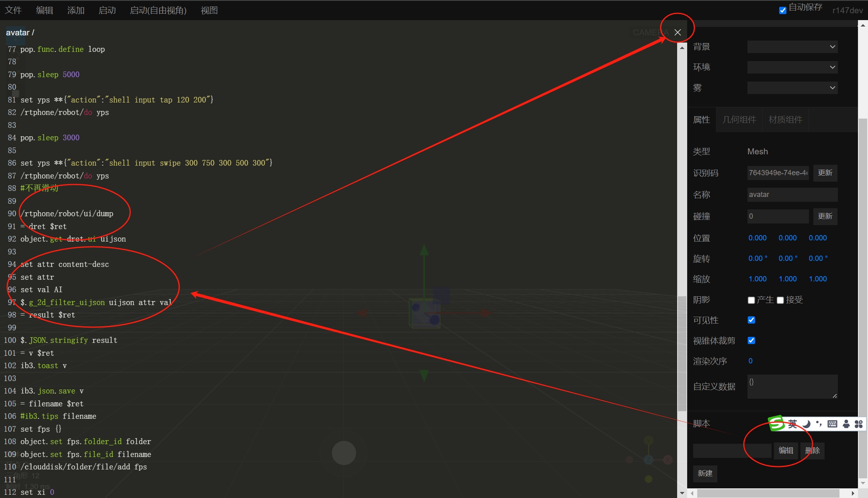The width and height of the screenshot is (868, 498).
Task: Switch to the 材质组件 tab
Action: pos(786,119)
